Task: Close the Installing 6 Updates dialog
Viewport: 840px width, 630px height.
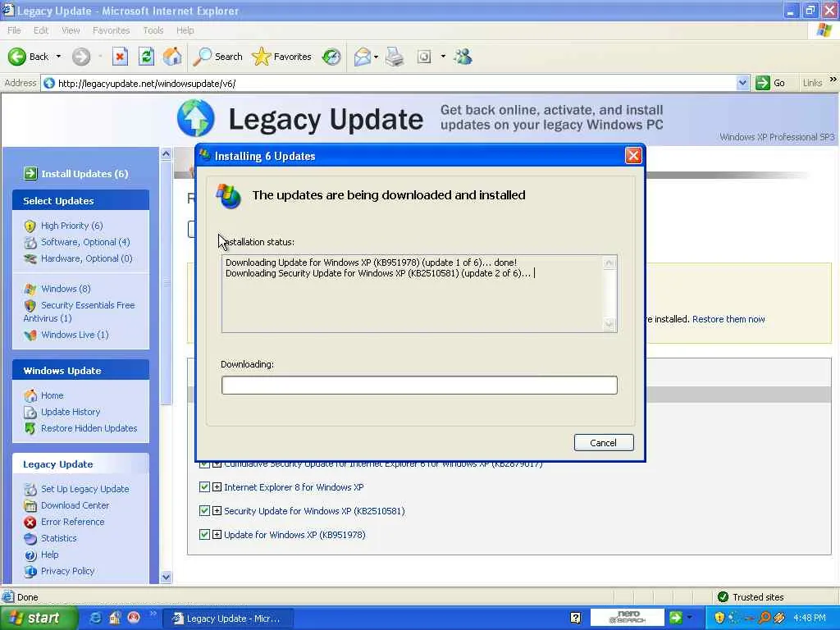Action: tap(633, 155)
